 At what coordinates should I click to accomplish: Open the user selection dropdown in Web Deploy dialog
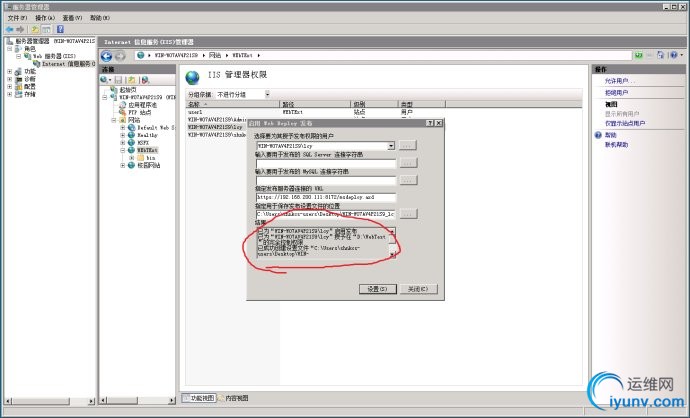coord(391,146)
